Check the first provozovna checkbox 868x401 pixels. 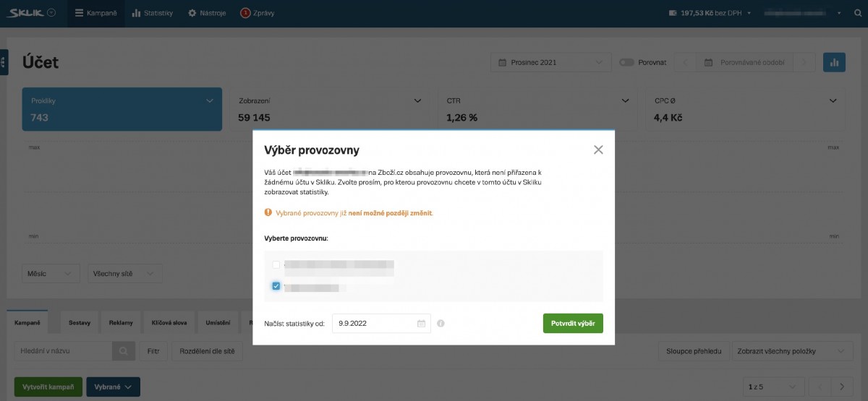276,264
